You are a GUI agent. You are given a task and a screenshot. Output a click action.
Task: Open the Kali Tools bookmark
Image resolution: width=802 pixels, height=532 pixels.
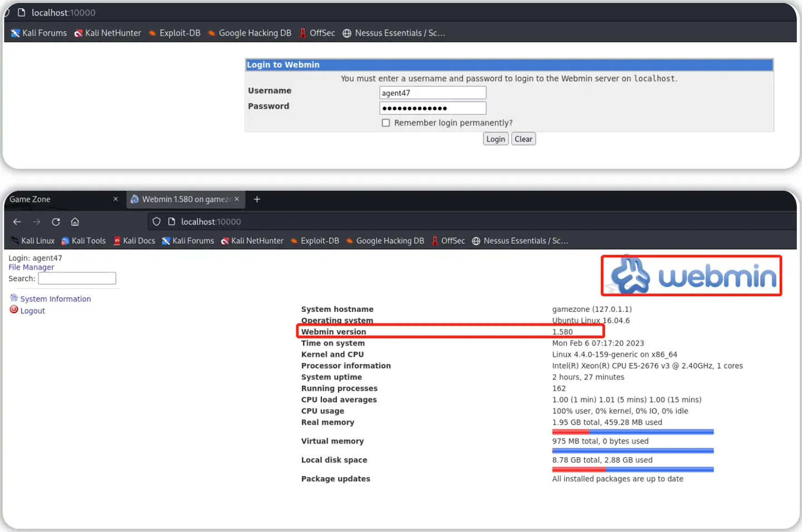84,241
